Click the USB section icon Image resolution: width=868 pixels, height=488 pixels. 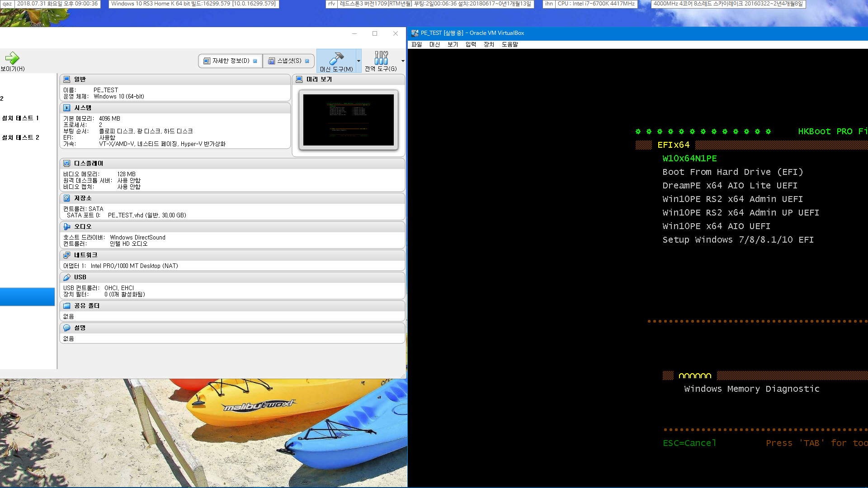(67, 277)
